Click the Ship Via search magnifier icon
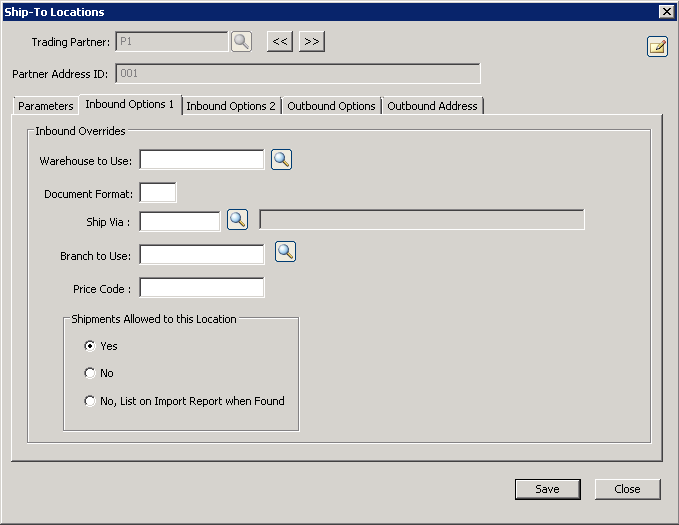 [237, 220]
